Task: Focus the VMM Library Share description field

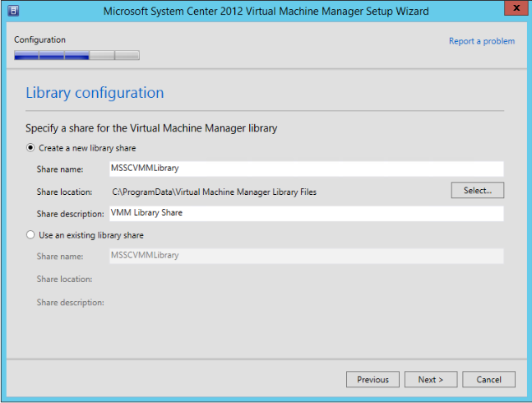Action: point(305,213)
